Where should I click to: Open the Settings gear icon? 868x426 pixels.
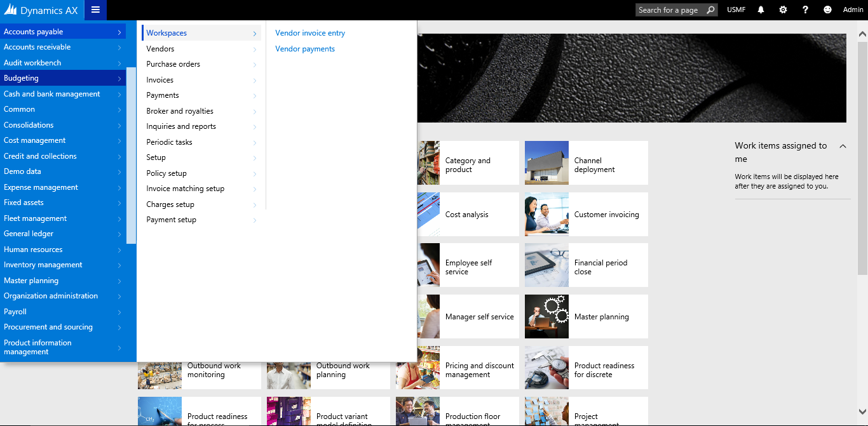[x=783, y=10]
